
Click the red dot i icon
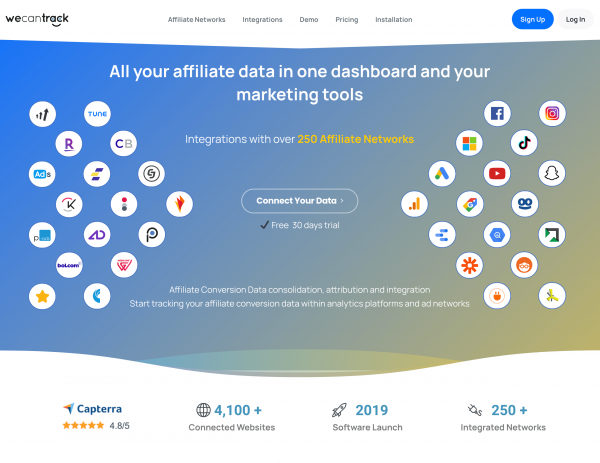coord(124,204)
